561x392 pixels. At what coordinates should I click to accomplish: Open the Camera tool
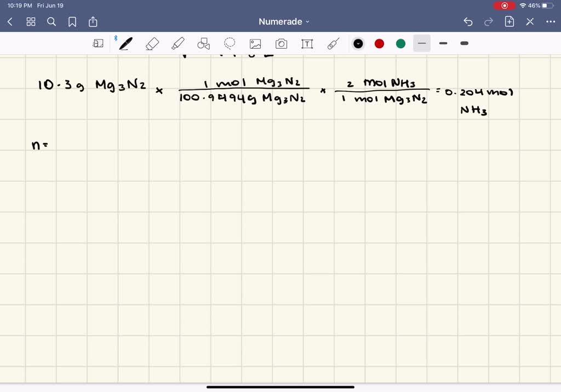[282, 44]
